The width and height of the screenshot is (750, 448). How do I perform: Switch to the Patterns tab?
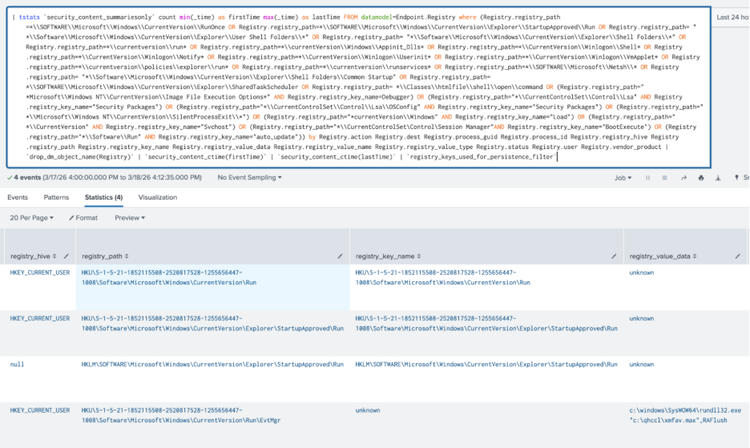(56, 198)
